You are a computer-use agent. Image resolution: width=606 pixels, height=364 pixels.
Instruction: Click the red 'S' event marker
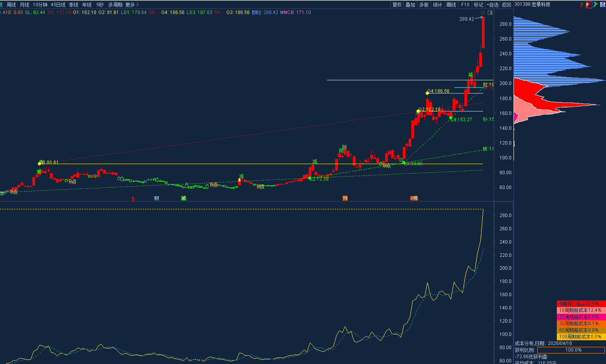pyautogui.click(x=133, y=198)
